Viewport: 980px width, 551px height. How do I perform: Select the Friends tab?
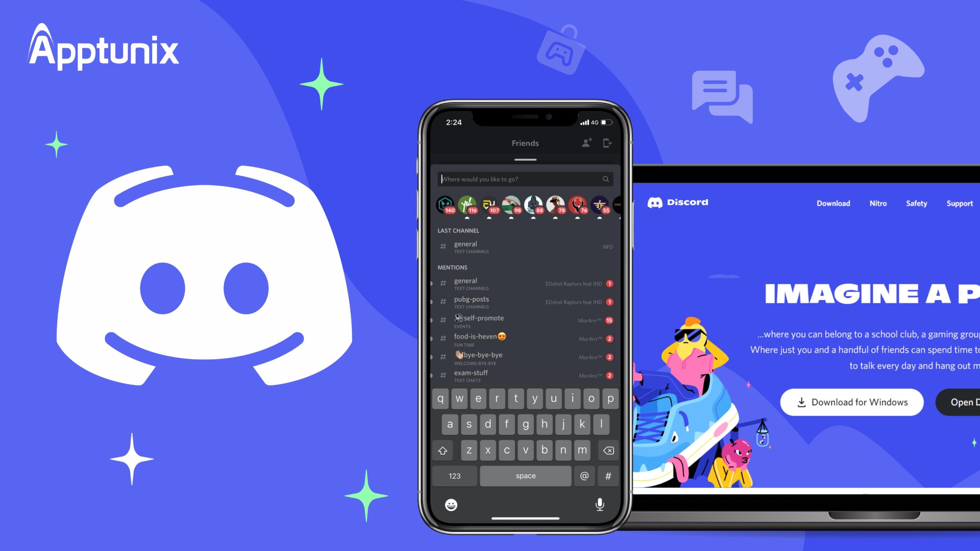pyautogui.click(x=526, y=143)
